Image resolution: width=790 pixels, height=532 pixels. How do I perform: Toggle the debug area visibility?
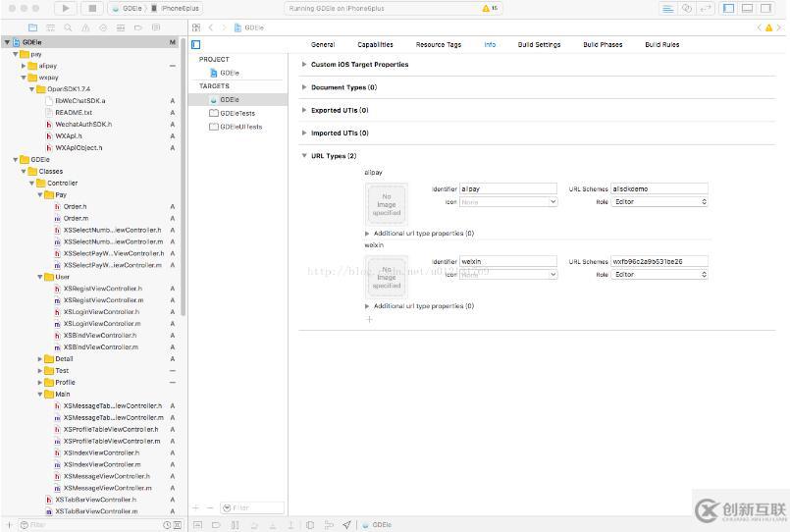(748, 9)
